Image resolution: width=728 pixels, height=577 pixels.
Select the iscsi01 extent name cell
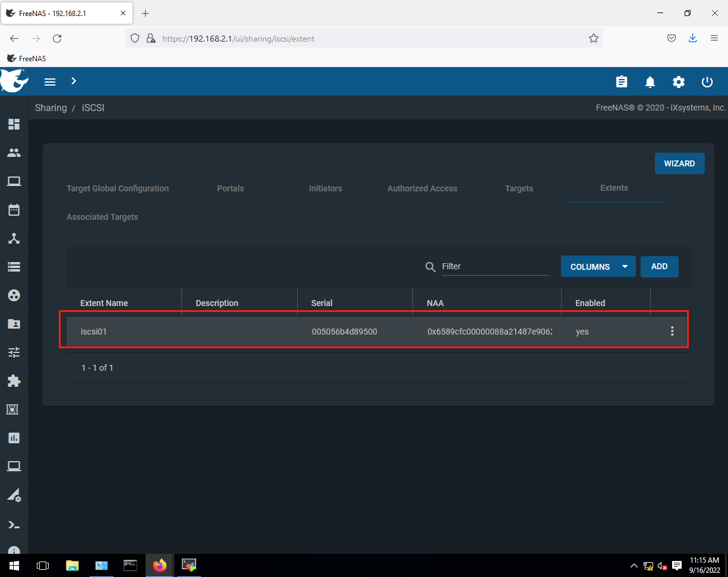tap(94, 332)
